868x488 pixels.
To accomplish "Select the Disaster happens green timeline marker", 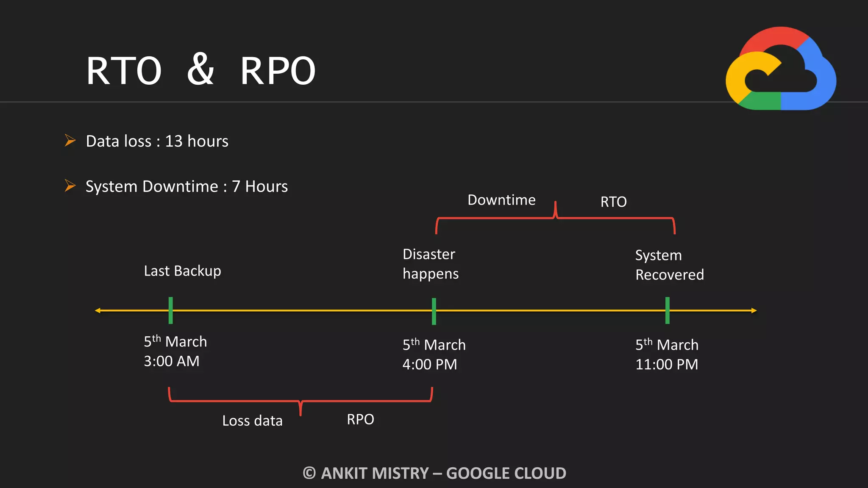I will pos(434,311).
